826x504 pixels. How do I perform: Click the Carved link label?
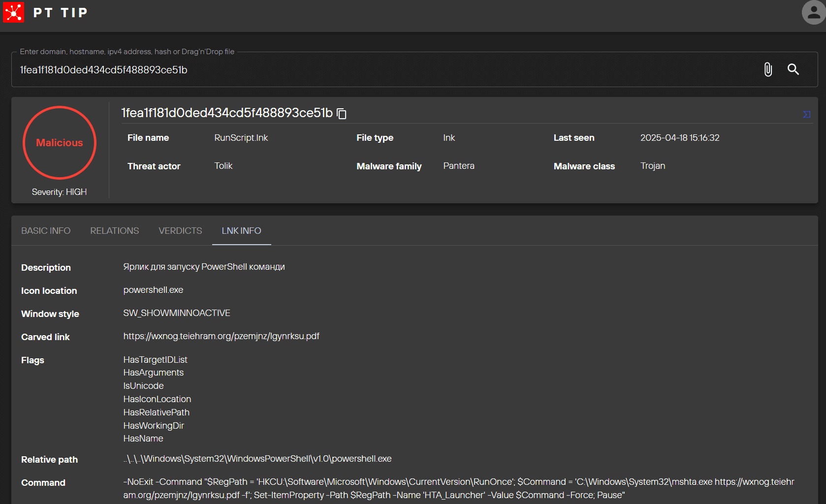click(x=45, y=337)
